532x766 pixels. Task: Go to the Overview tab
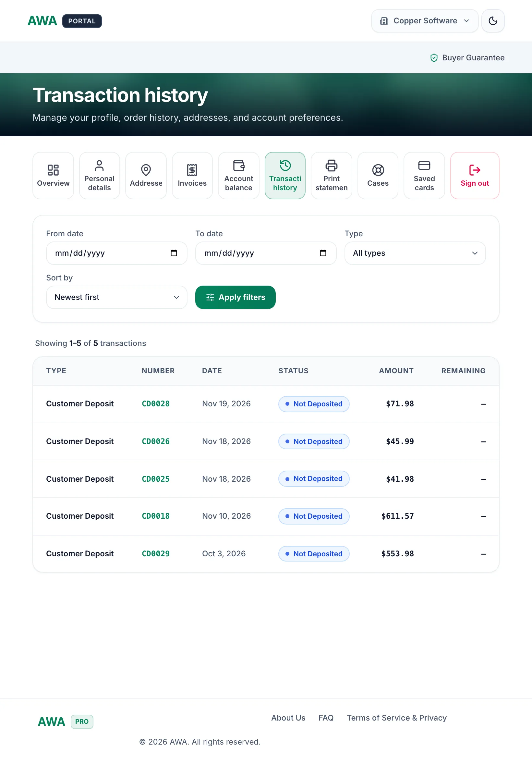tap(53, 176)
